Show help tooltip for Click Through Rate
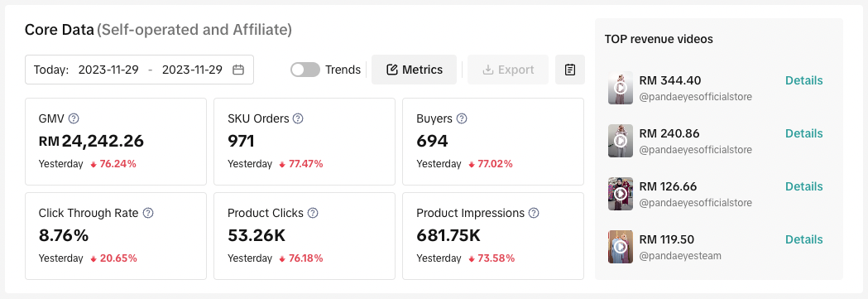Screen dimensions: 868x299 (x=148, y=213)
